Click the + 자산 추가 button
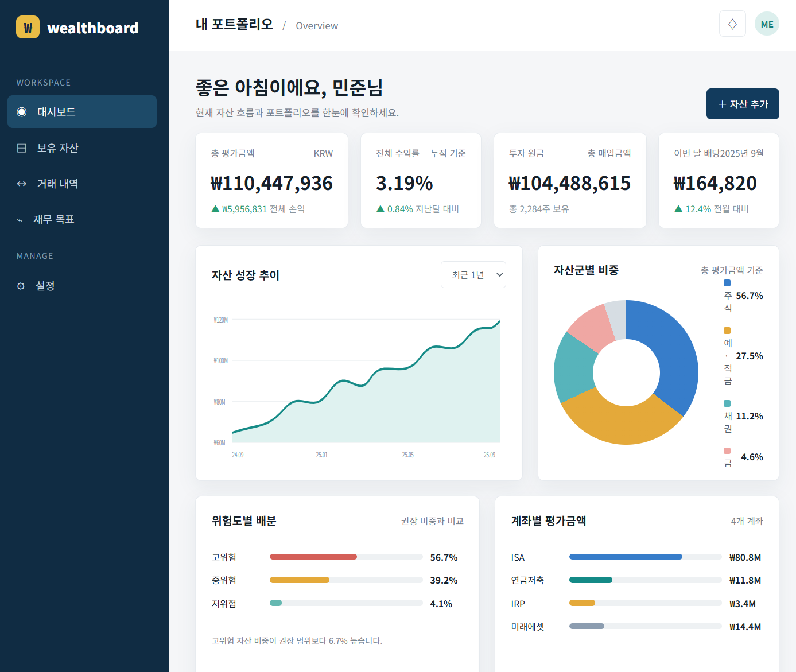796x672 pixels. (743, 104)
